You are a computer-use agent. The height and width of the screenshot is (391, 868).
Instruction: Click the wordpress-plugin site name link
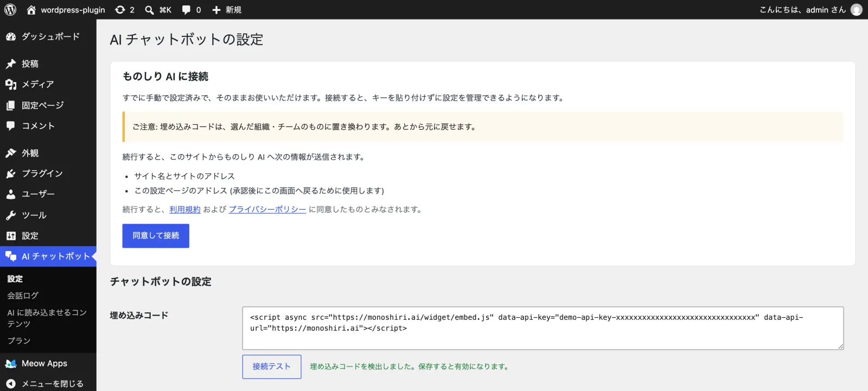(73, 10)
